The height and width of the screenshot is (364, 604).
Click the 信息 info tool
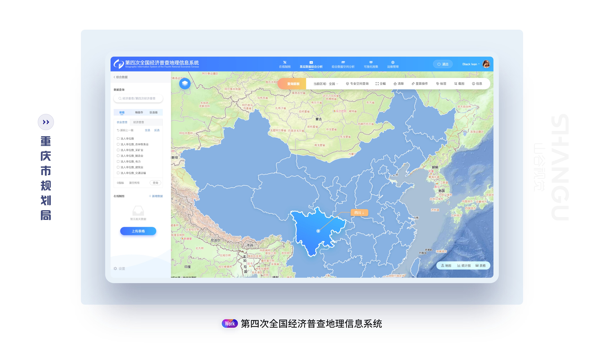[477, 84]
